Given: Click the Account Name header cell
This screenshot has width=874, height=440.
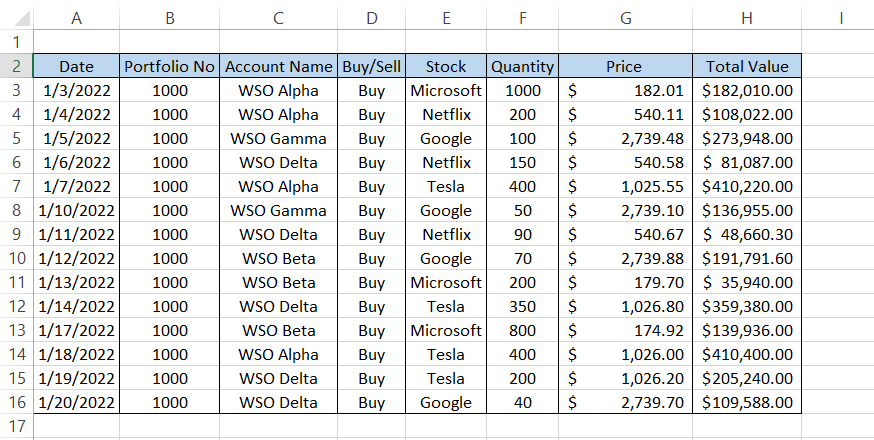Looking at the screenshot, I should pyautogui.click(x=278, y=66).
